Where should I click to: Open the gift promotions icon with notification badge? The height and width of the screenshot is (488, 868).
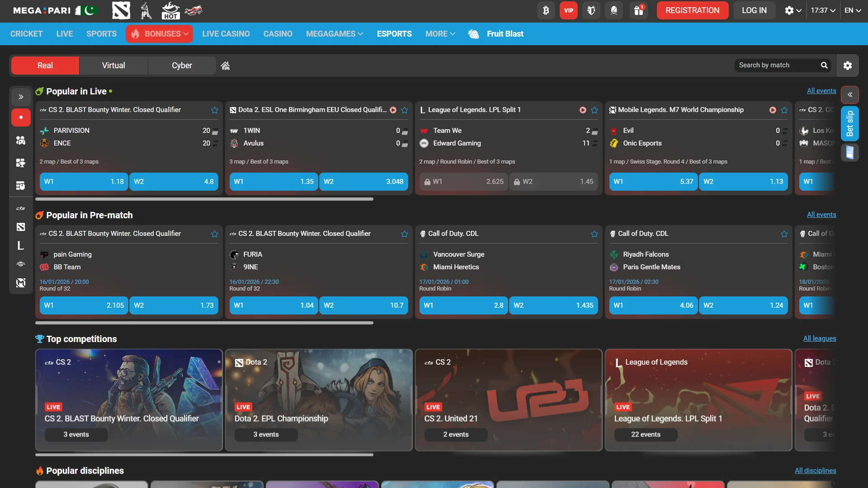638,10
